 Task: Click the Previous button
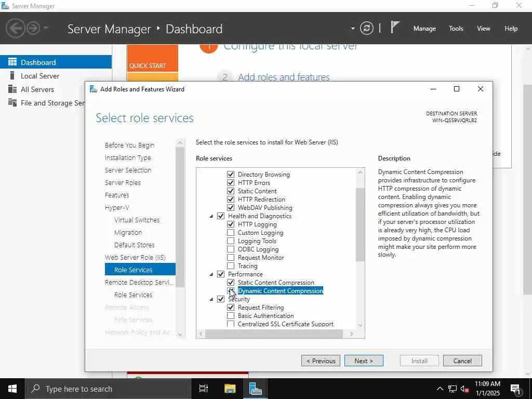click(321, 361)
